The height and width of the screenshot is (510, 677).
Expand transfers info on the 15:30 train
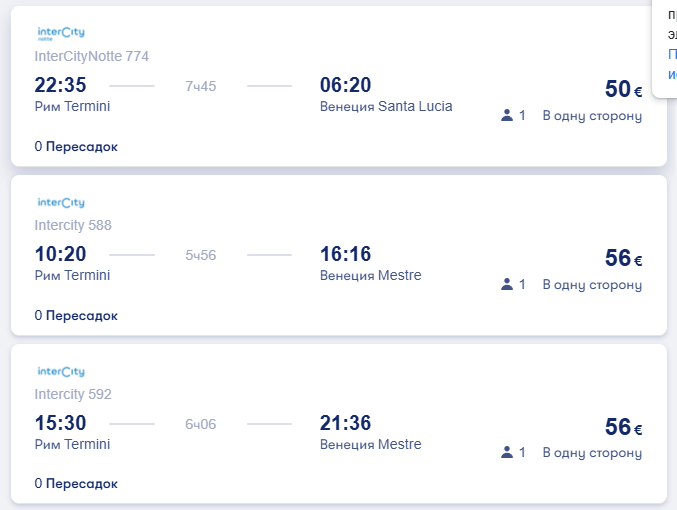(76, 484)
